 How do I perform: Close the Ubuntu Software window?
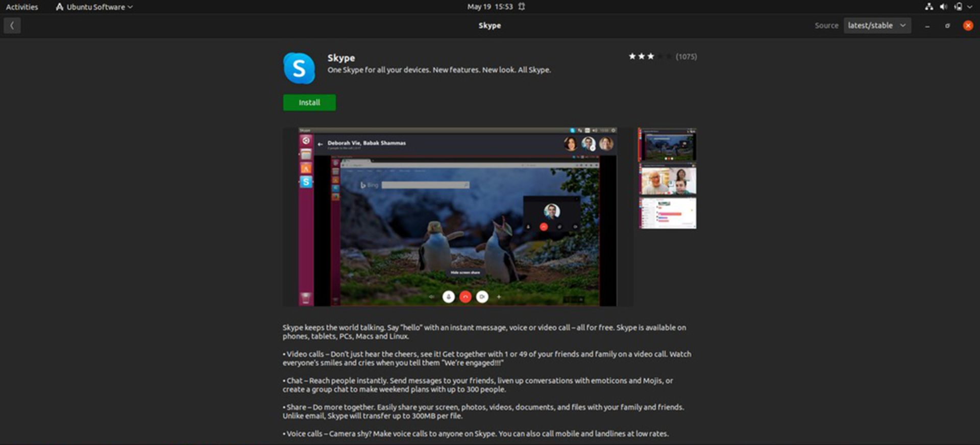968,26
